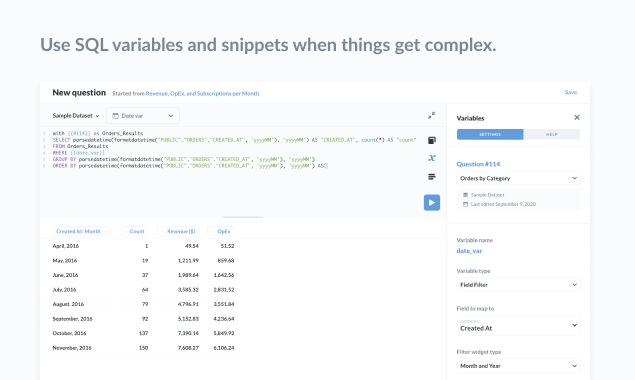Screen dimensions: 635x380
Task: Run the query with the play button
Action: (432, 203)
